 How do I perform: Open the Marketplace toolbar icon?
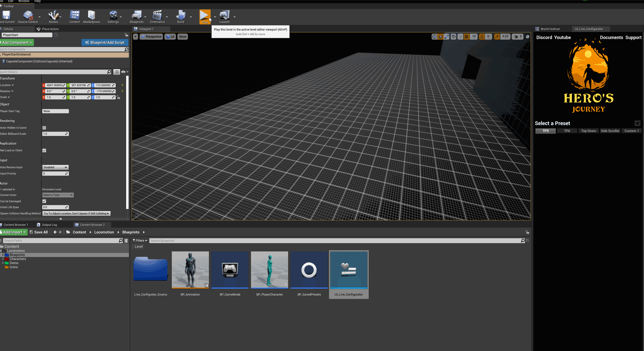92,17
